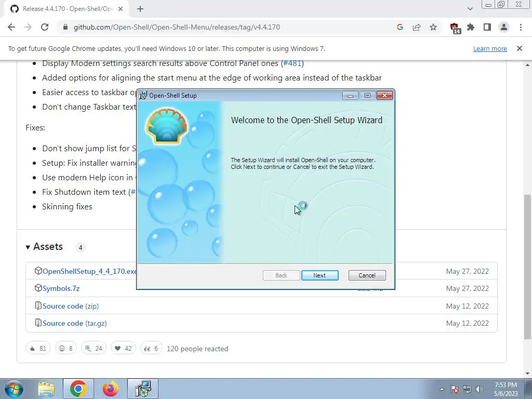Click Chrome forward navigation arrow
Image resolution: width=532 pixels, height=399 pixels.
pos(28,27)
